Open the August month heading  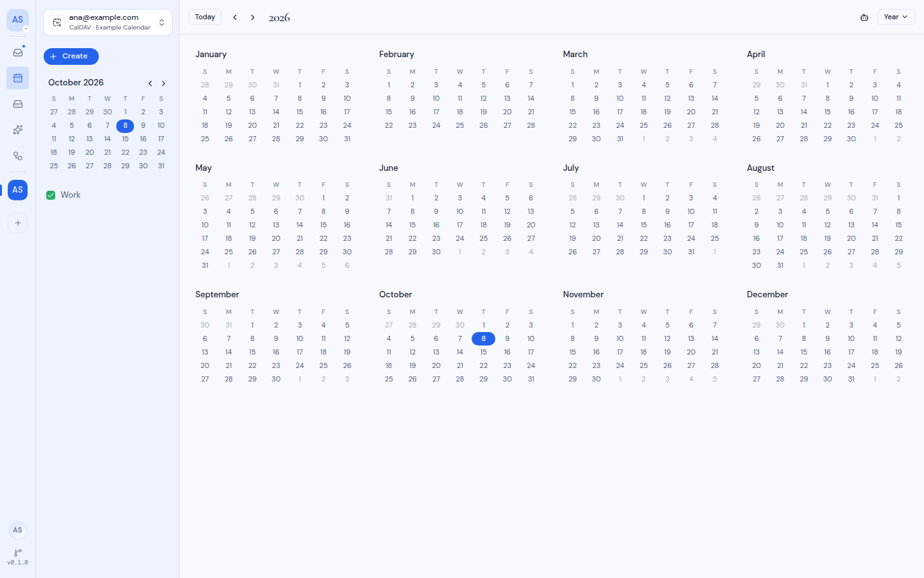[x=760, y=168]
